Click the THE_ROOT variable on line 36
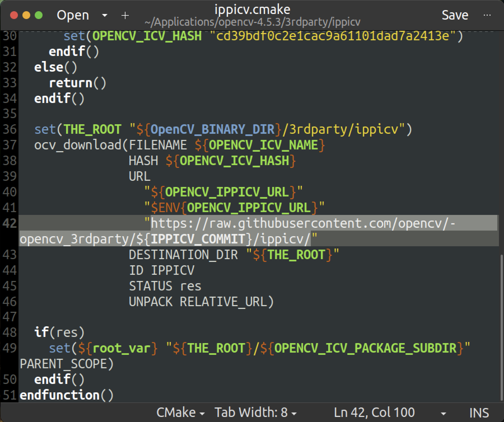Screen dimensions: 504x422 tap(92, 129)
